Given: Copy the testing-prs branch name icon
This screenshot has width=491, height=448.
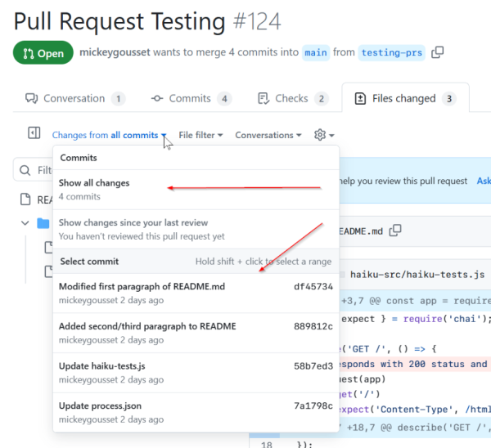Looking at the screenshot, I should pyautogui.click(x=437, y=52).
